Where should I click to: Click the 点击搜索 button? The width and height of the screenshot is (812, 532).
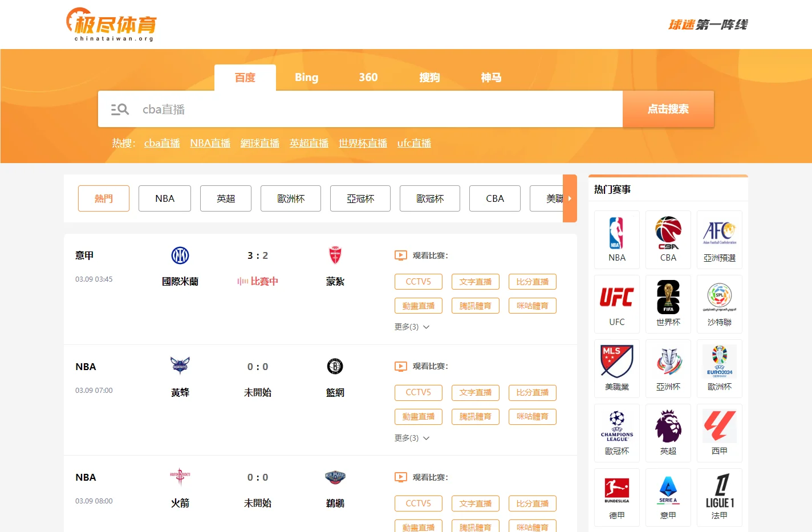668,109
